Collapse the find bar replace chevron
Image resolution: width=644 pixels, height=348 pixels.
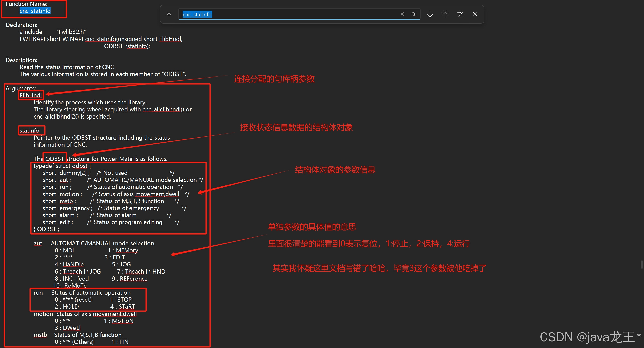pos(169,14)
